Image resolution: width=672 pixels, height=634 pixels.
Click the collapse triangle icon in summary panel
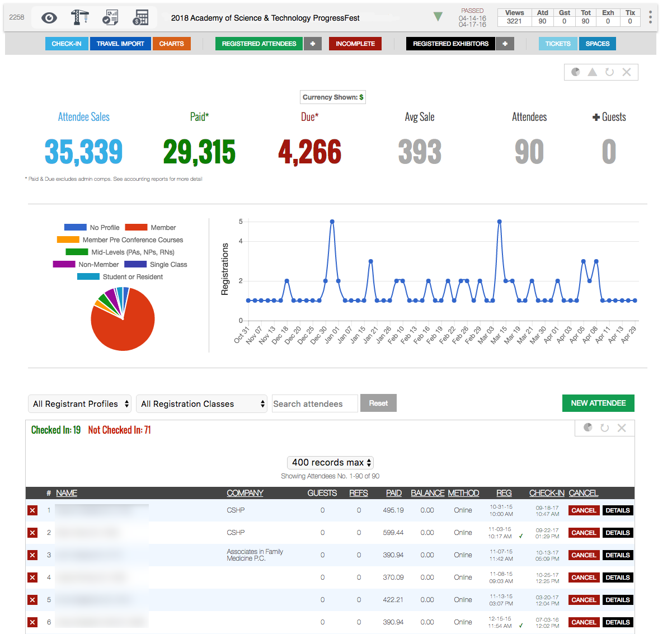click(592, 72)
